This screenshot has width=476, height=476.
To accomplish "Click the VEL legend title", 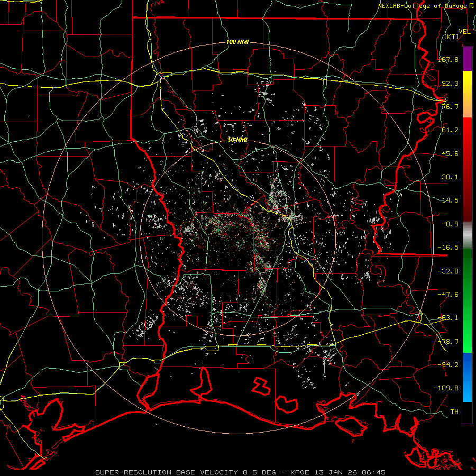I will 464,32.
